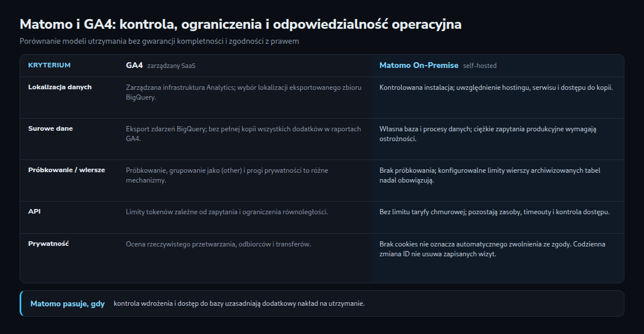This screenshot has height=334, width=644.
Task: Click the 'Prywatność' row label
Action: pyautogui.click(x=48, y=244)
